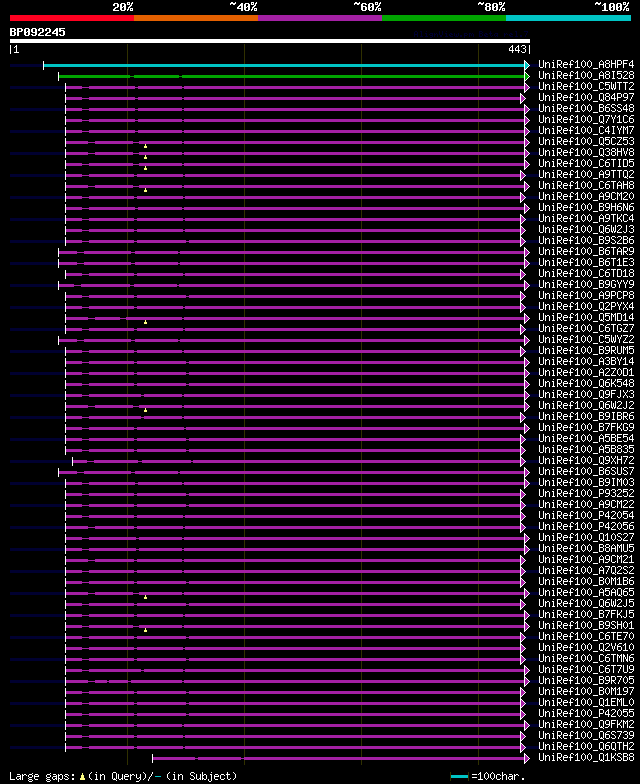Screen dimensions: 640x784
Task: Select the UniRef100_Q1EML0 label
Action: tap(586, 702)
